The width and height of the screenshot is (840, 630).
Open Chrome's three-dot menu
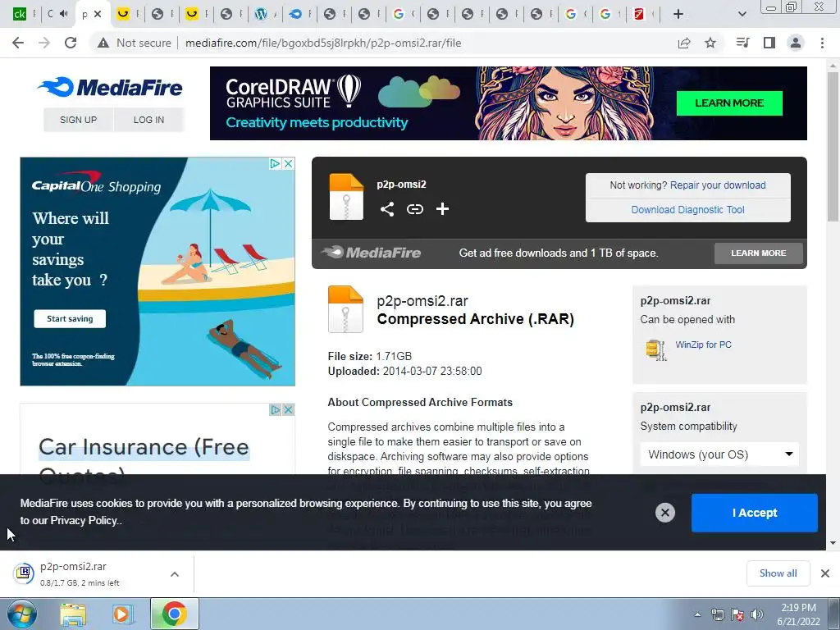[822, 43]
